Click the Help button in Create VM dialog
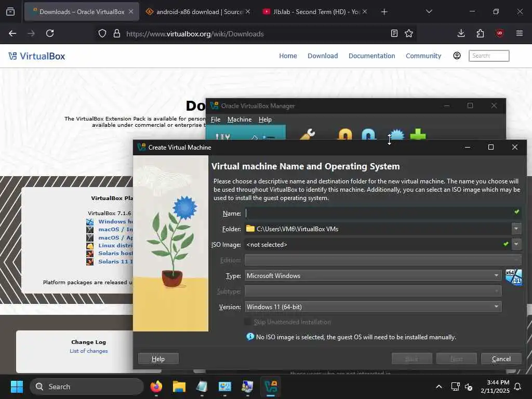The width and height of the screenshot is (532, 399). pos(158,358)
